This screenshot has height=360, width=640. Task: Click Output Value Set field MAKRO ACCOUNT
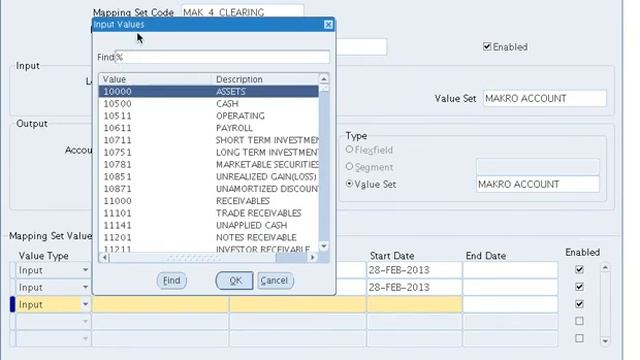538,184
